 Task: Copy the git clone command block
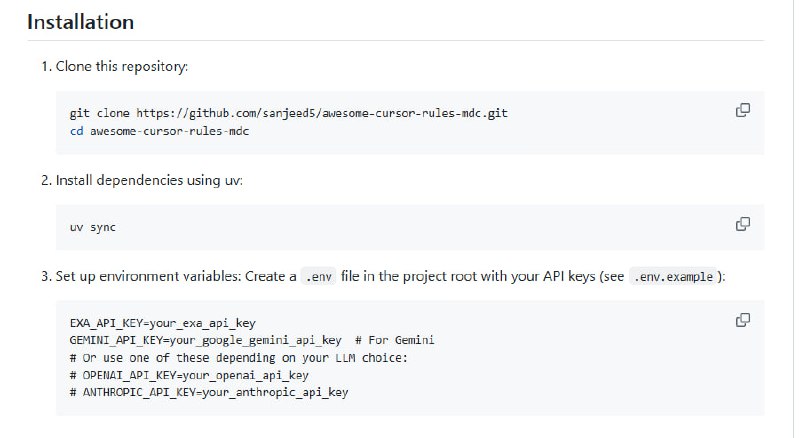pyautogui.click(x=743, y=110)
